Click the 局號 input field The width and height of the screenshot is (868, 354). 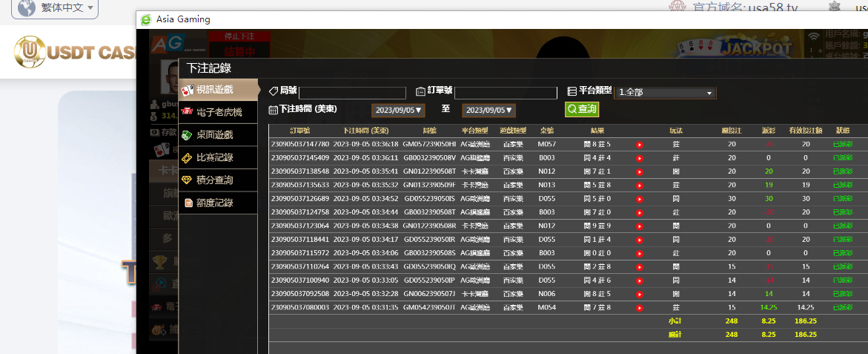click(352, 93)
